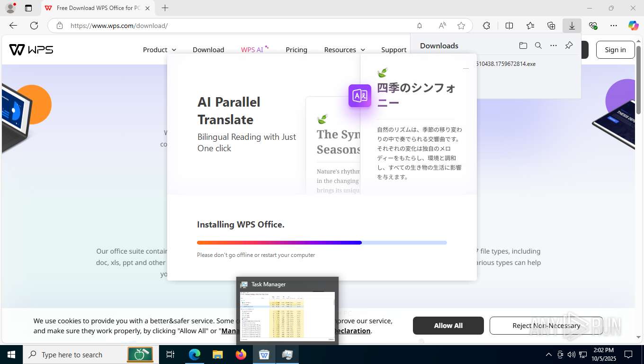Open the Support nav item

click(394, 50)
